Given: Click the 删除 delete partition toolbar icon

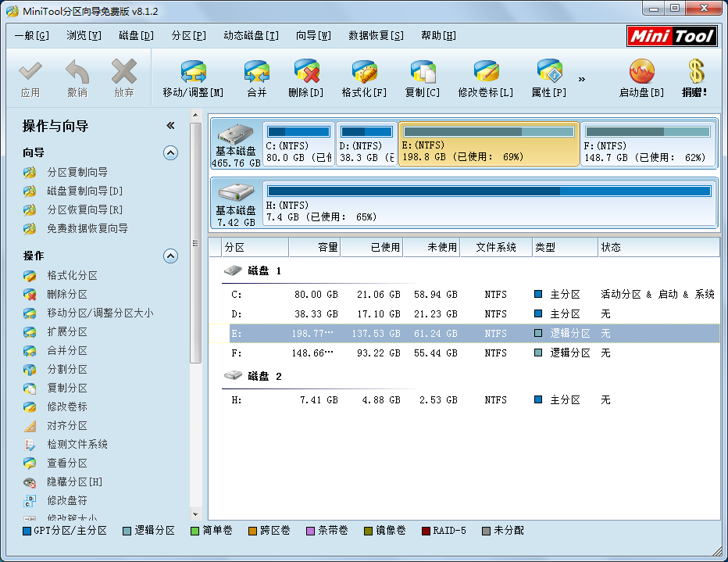Looking at the screenshot, I should [x=305, y=73].
